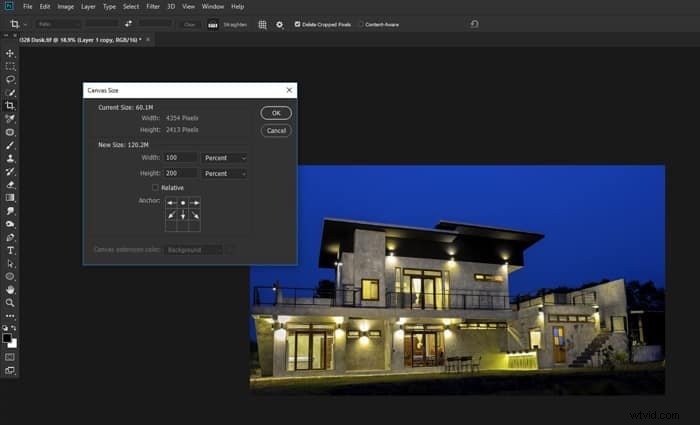This screenshot has width=700, height=425.
Task: Swap crop width and height values
Action: pos(129,24)
